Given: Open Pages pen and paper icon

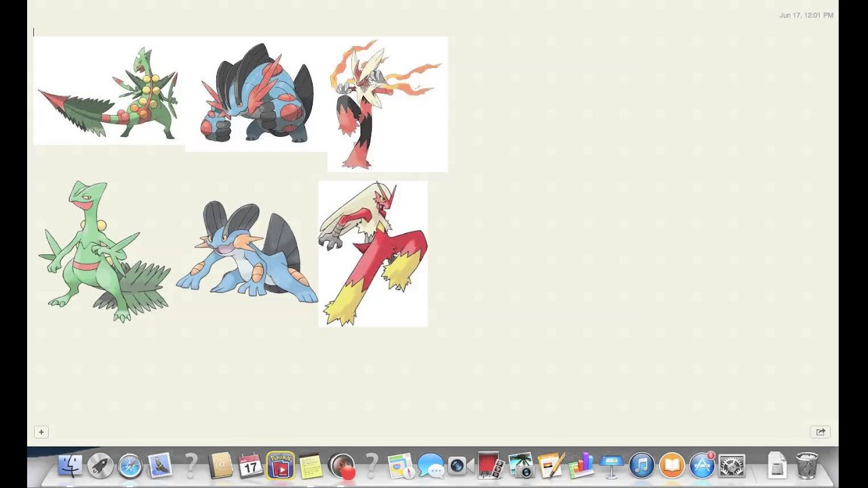Looking at the screenshot, I should [551, 466].
